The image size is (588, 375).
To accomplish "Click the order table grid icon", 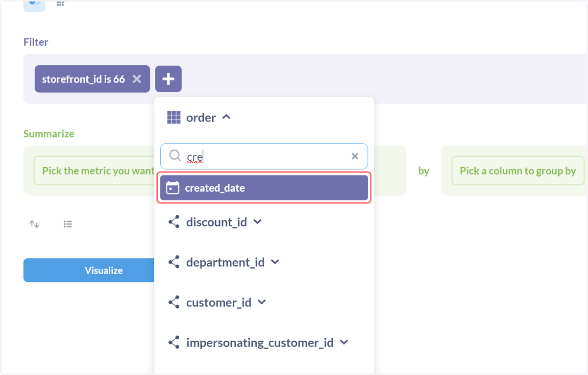I will click(173, 118).
